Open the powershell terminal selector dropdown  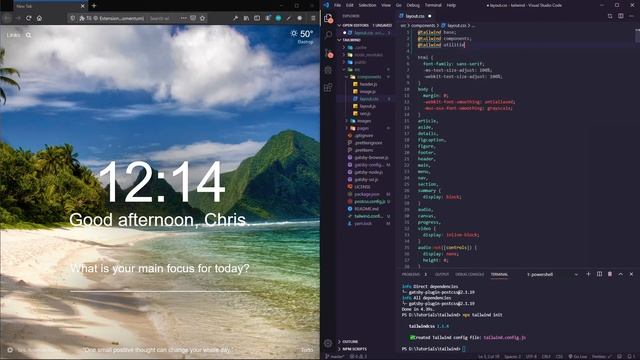553,274
